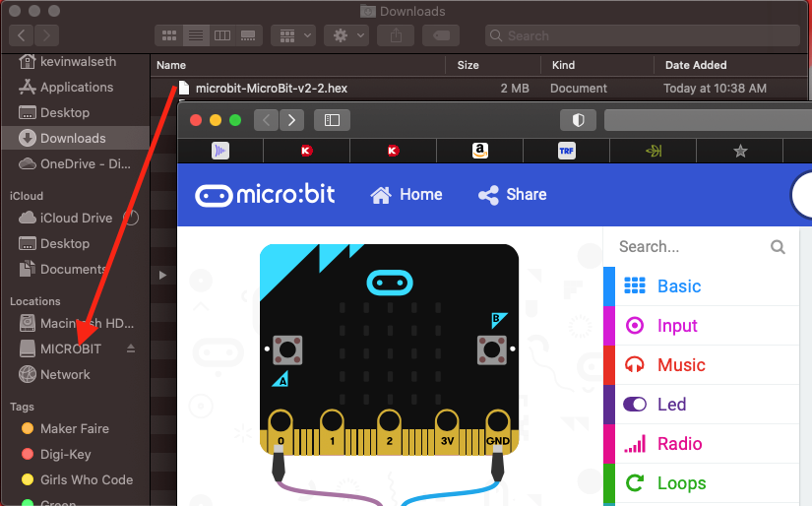812x506 pixels.
Task: Click the Share button
Action: pyautogui.click(x=512, y=195)
